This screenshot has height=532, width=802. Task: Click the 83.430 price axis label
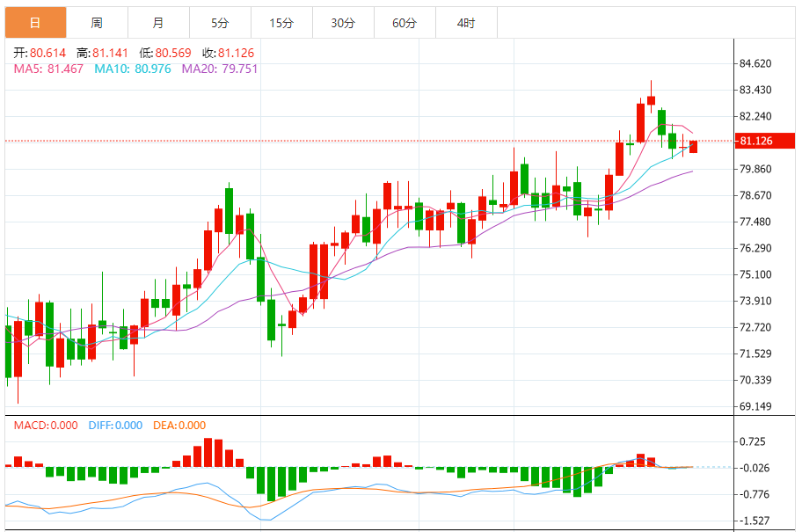tap(755, 90)
